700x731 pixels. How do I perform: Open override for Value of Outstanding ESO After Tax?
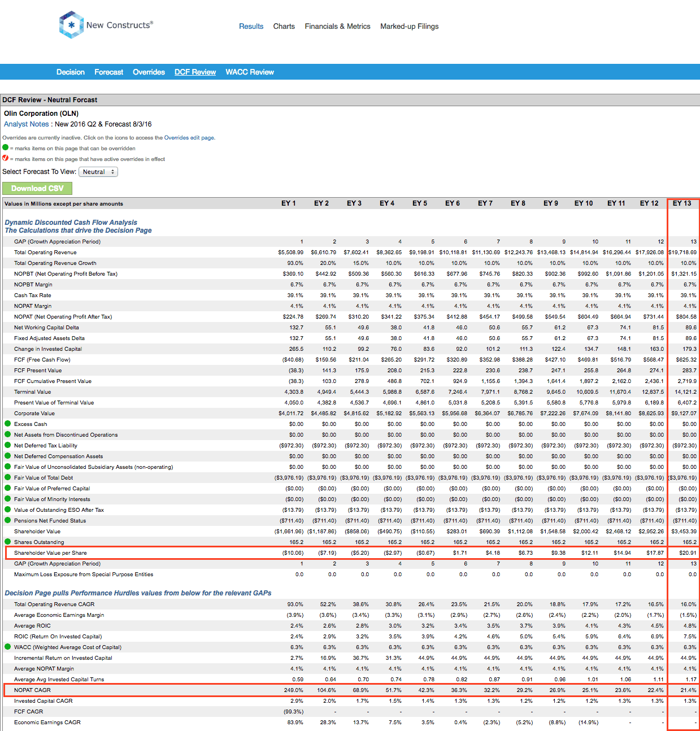pyautogui.click(x=8, y=510)
